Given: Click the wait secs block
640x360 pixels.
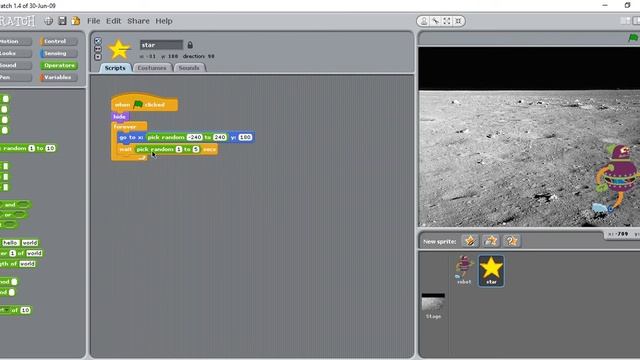Looking at the screenshot, I should pos(126,149).
